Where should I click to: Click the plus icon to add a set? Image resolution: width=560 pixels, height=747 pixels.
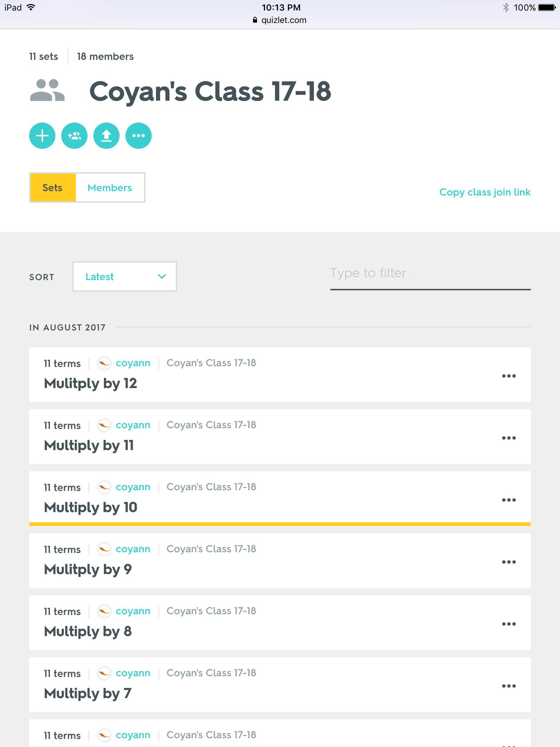tap(42, 136)
